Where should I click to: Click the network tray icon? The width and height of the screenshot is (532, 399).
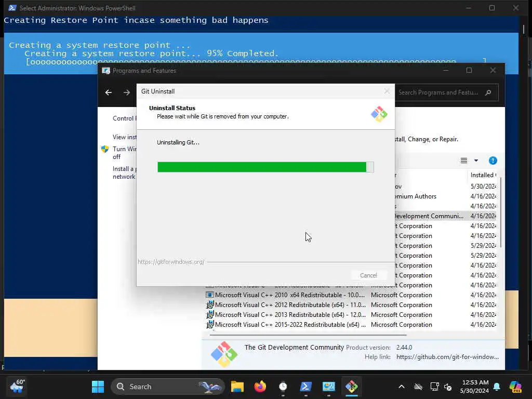click(435, 387)
